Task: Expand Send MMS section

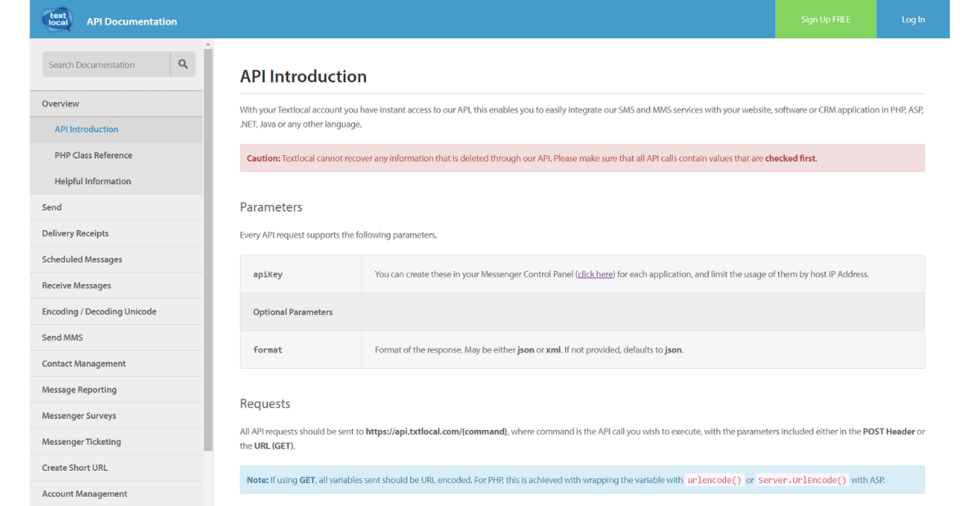Action: [116, 338]
